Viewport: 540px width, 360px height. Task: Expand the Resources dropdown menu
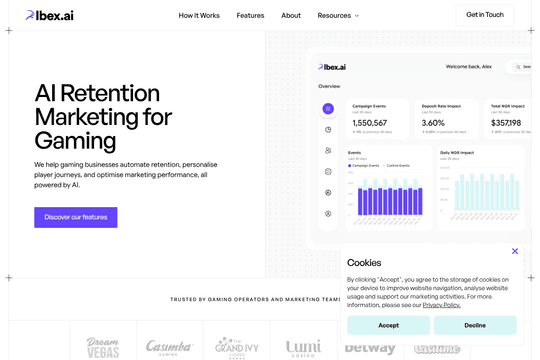point(338,16)
